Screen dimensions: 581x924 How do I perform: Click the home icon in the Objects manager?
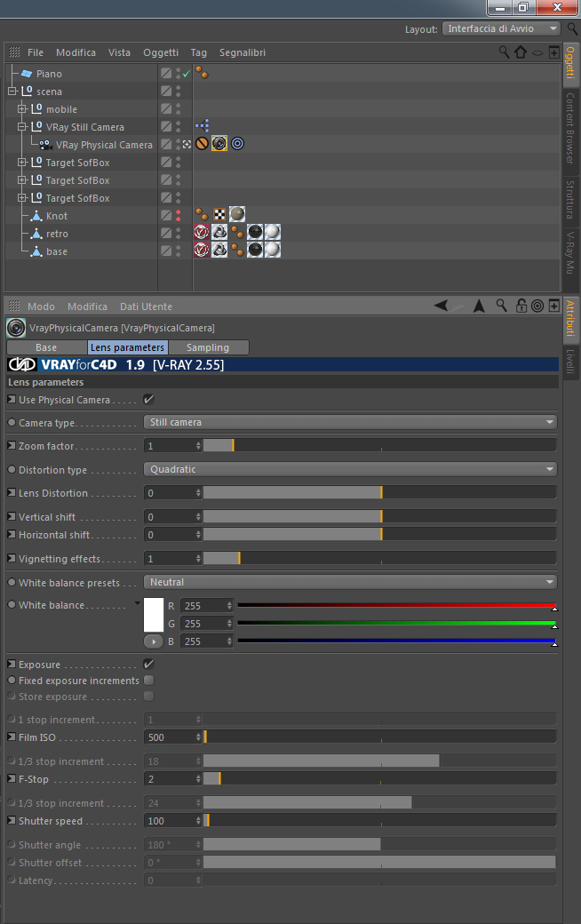(521, 52)
